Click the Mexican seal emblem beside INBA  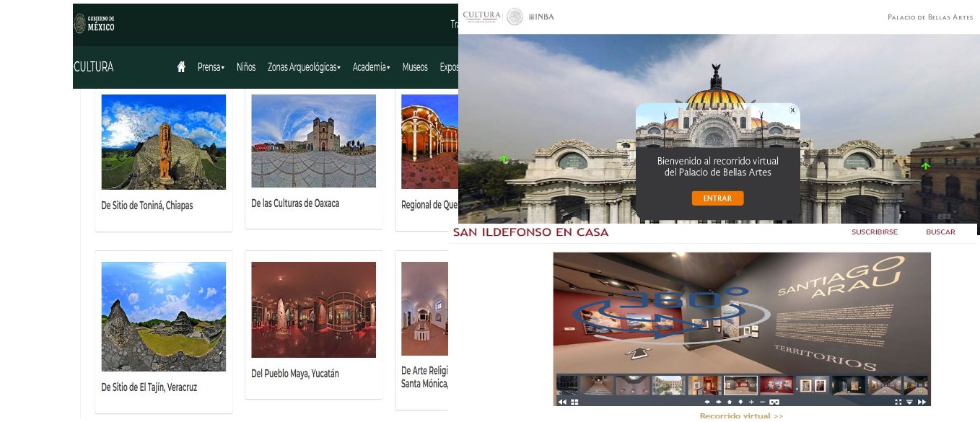click(515, 17)
